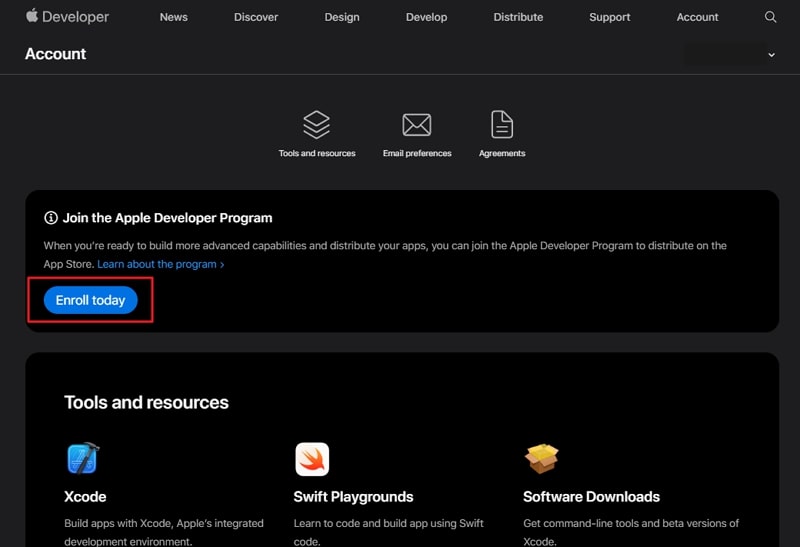
Task: Open the search magnifier icon
Action: click(770, 17)
